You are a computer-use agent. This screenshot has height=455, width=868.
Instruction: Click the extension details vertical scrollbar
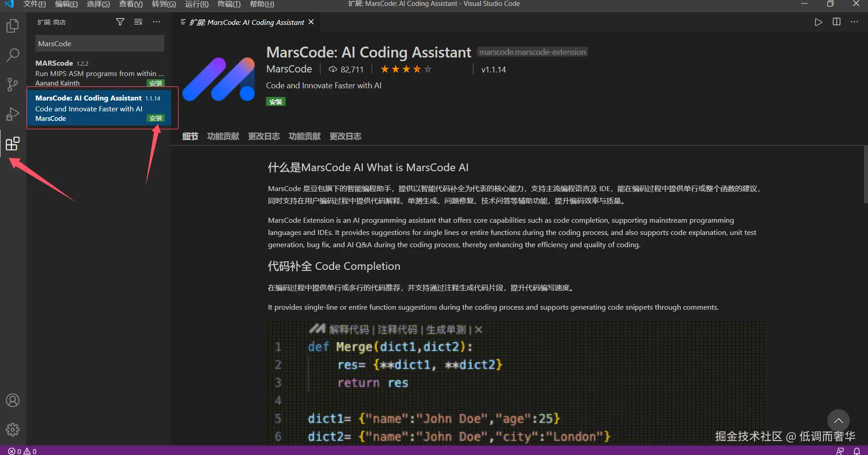click(865, 174)
